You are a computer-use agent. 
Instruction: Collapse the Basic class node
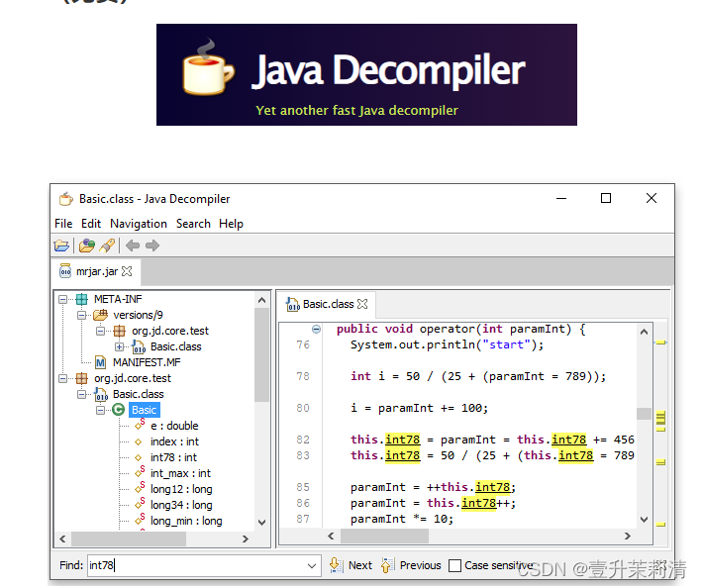pyautogui.click(x=100, y=410)
